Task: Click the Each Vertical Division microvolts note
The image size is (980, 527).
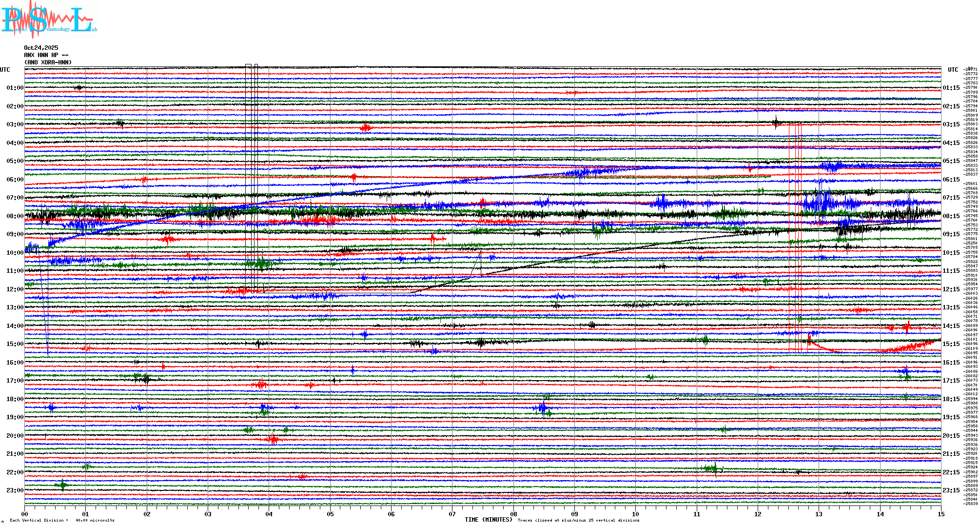Action: tap(62, 520)
